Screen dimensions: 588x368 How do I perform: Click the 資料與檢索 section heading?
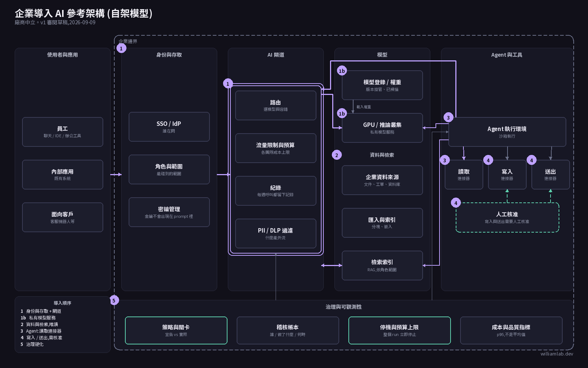point(382,155)
